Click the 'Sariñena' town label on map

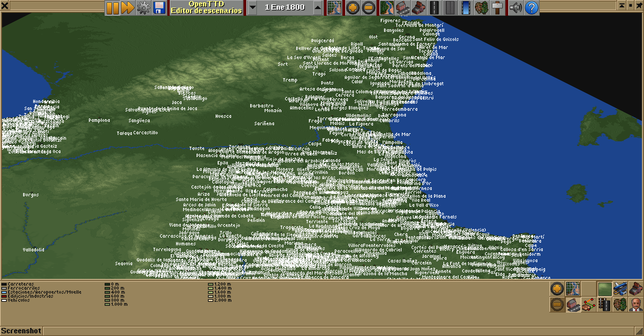[x=264, y=124]
